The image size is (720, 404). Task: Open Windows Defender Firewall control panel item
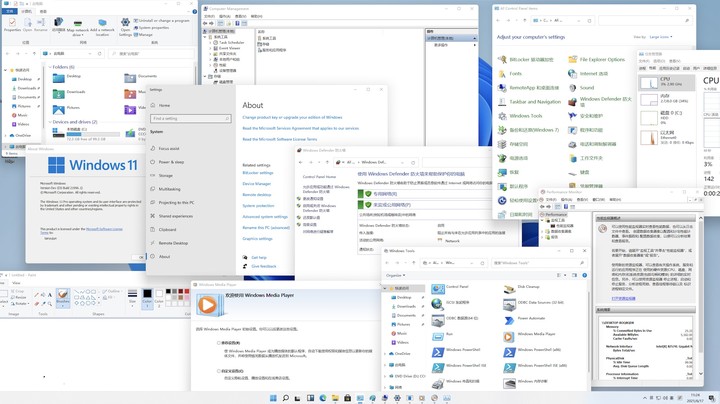(573, 101)
